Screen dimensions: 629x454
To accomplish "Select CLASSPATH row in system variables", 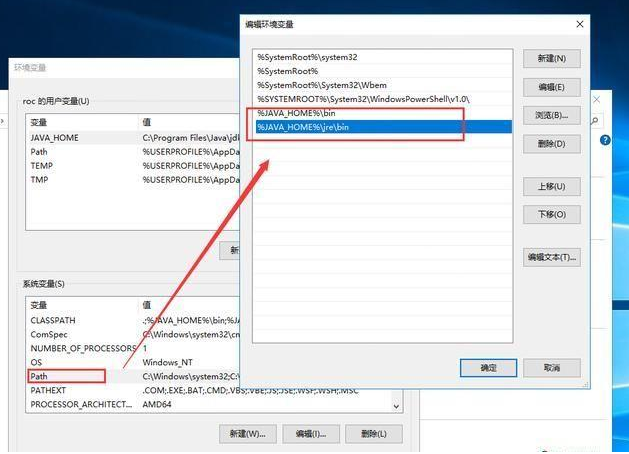I will [x=54, y=319].
